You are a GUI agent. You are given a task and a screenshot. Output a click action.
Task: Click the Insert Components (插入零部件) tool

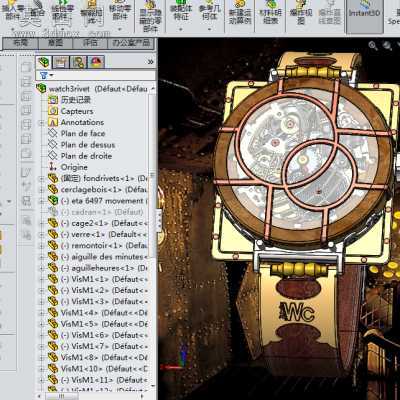pos(13,10)
